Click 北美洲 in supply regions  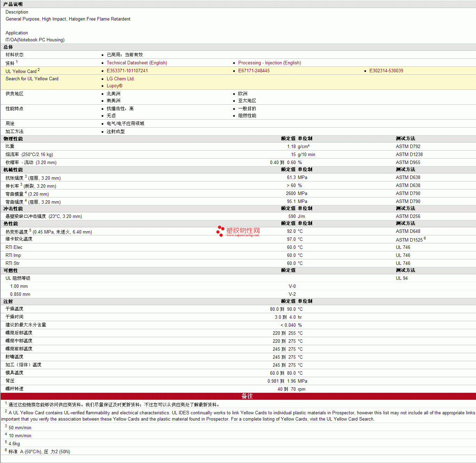pyautogui.click(x=113, y=94)
